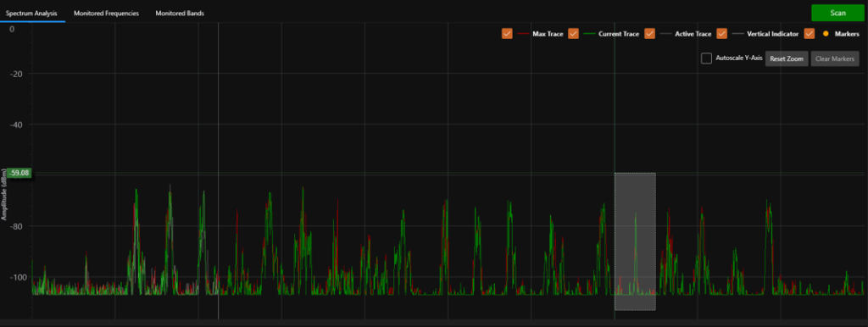Click the Vertical Indicator legend line
The width and height of the screenshot is (868, 327).
[738, 34]
